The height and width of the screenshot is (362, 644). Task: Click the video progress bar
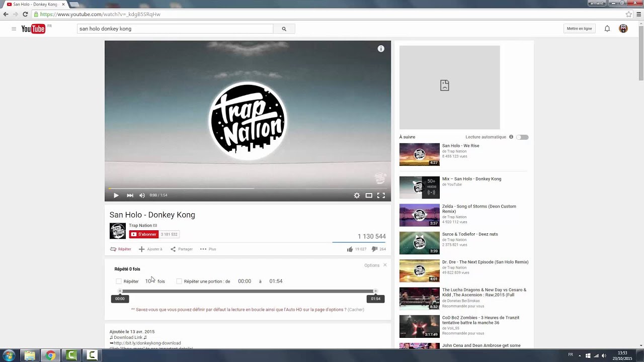point(248,189)
